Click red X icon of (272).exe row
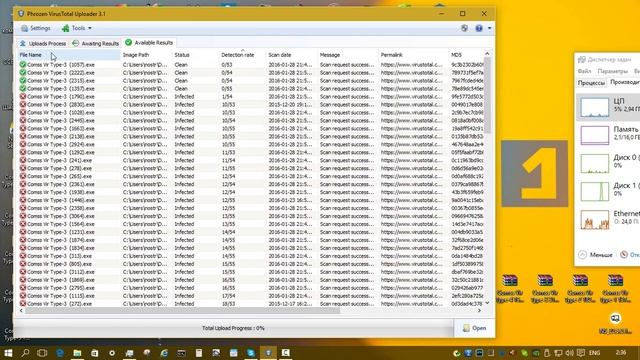640x360 pixels. 23,304
